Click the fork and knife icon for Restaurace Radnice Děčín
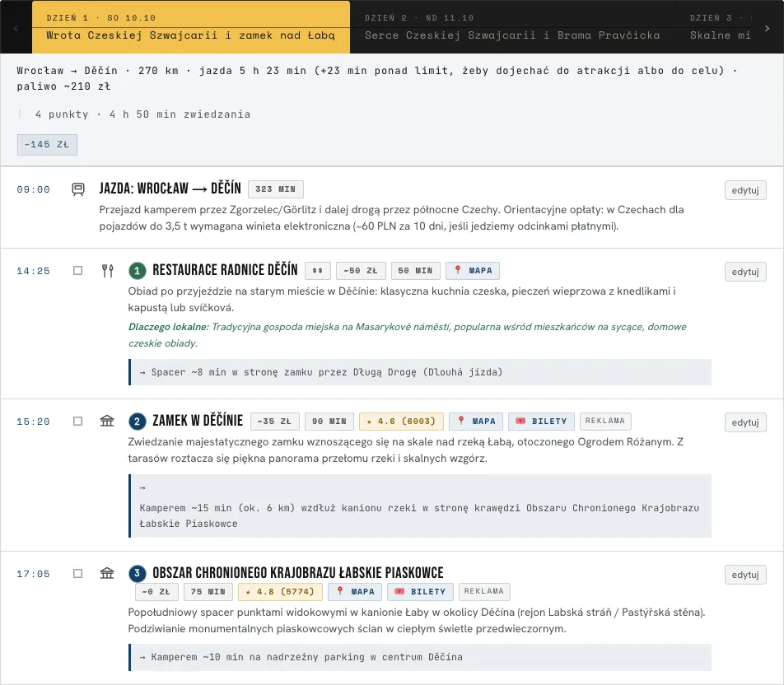 (108, 271)
